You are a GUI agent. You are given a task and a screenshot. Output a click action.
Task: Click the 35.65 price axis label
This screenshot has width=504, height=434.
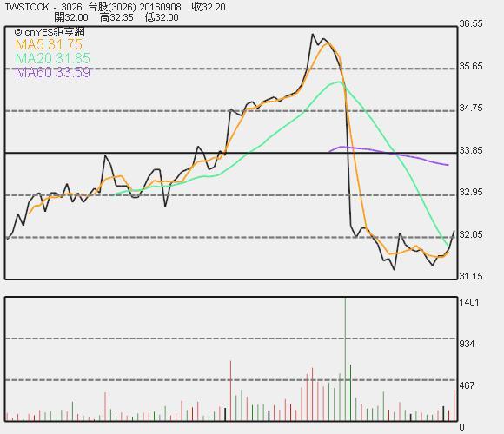coord(471,66)
